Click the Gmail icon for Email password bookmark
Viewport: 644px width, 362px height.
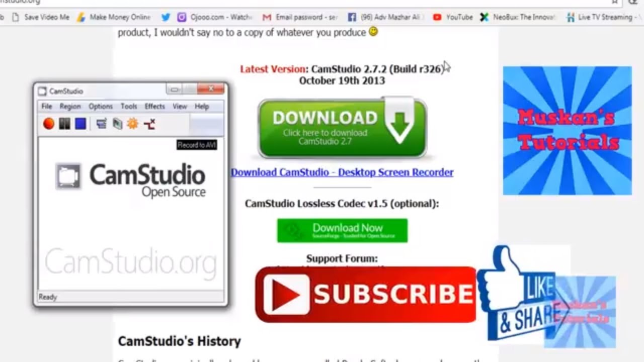pyautogui.click(x=267, y=17)
